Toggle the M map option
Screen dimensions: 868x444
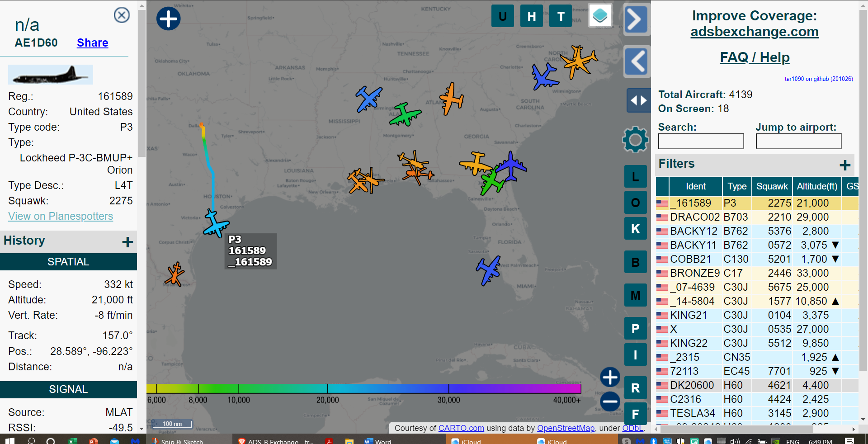click(635, 295)
